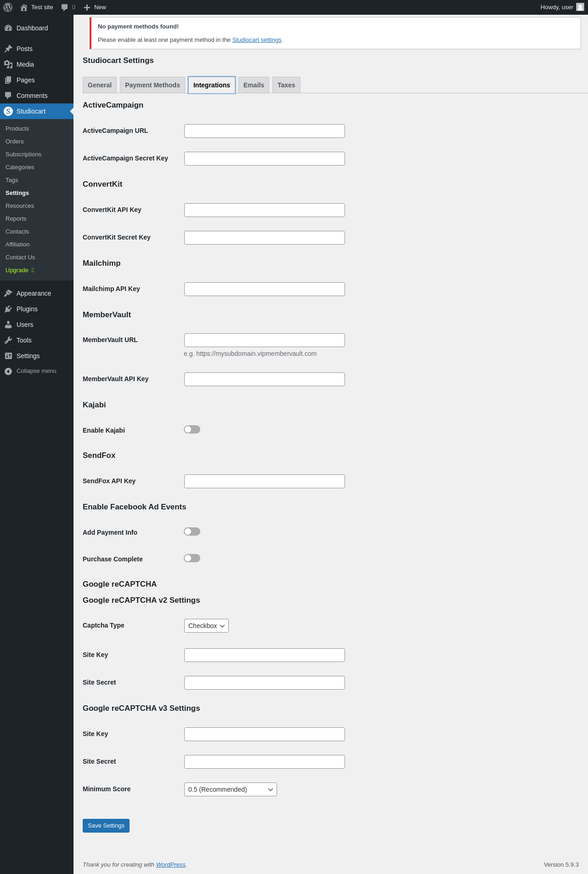Image resolution: width=588 pixels, height=874 pixels.
Task: Focus the ActiveCampaign Secret Key field
Action: coord(265,159)
